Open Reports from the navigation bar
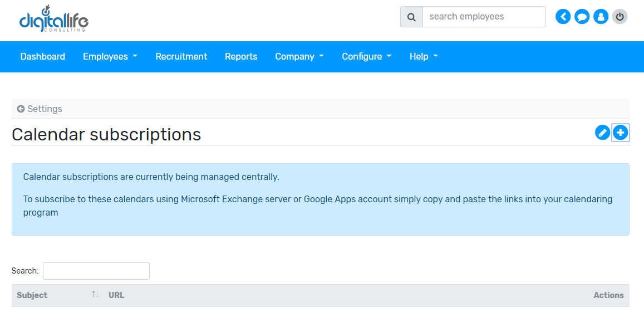This screenshot has height=312, width=644. [241, 56]
